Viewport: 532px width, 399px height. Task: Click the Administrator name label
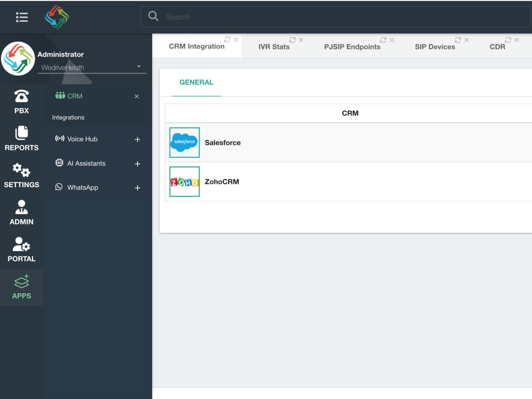[x=61, y=54]
